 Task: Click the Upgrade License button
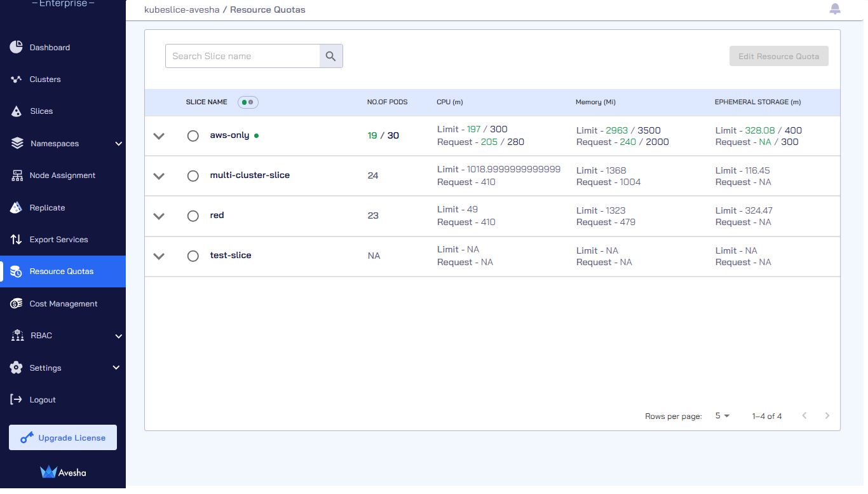(63, 437)
